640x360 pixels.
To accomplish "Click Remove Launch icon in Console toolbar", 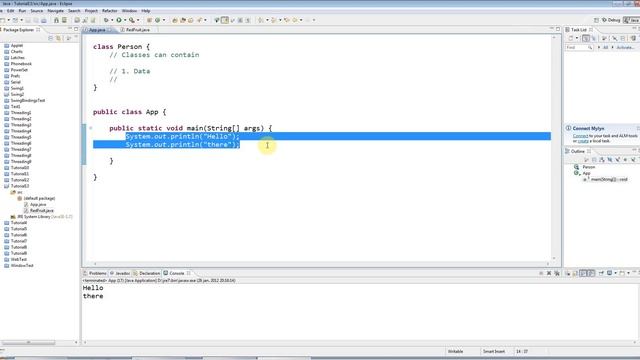I will 549,273.
